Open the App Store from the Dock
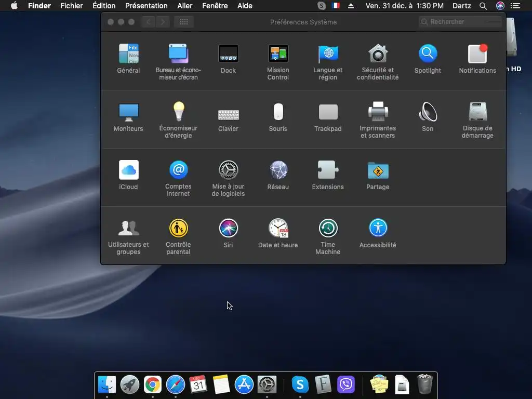Screen dimensions: 532x399 tap(244, 384)
